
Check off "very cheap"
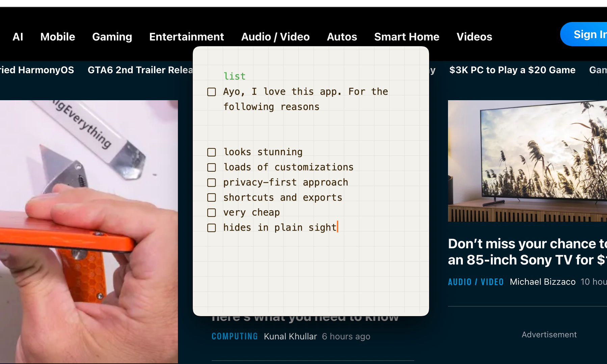pos(211,212)
